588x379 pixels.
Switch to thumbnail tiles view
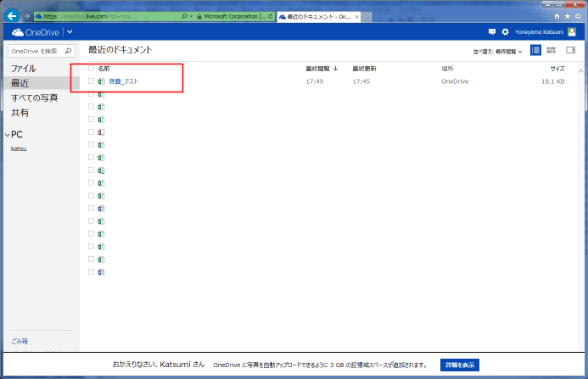[x=552, y=51]
